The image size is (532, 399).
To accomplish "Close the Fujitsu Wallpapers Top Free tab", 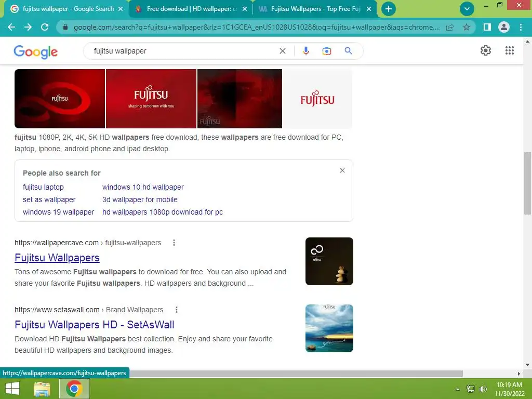I will 369,9.
